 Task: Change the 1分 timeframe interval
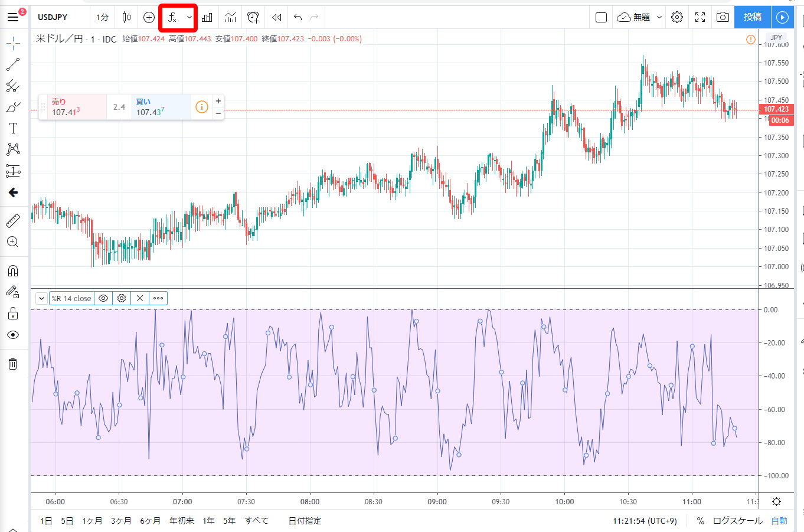[x=103, y=17]
